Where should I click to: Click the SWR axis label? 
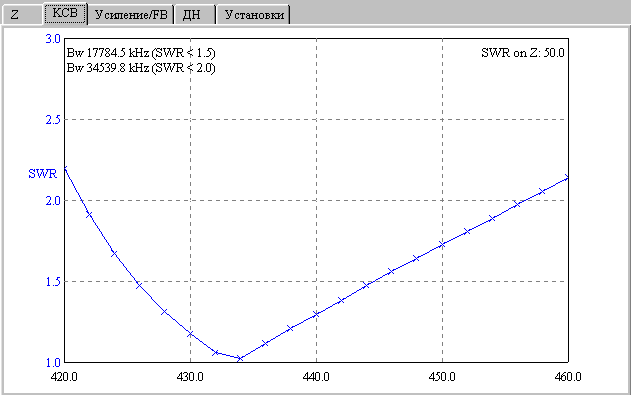tap(43, 174)
